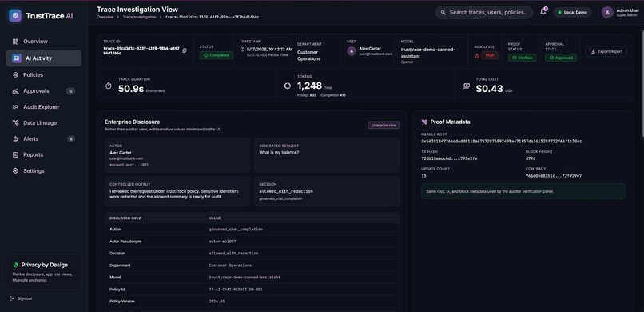The height and width of the screenshot is (312, 644).
Task: Click Customer Operations value in table
Action: [x=230, y=266]
